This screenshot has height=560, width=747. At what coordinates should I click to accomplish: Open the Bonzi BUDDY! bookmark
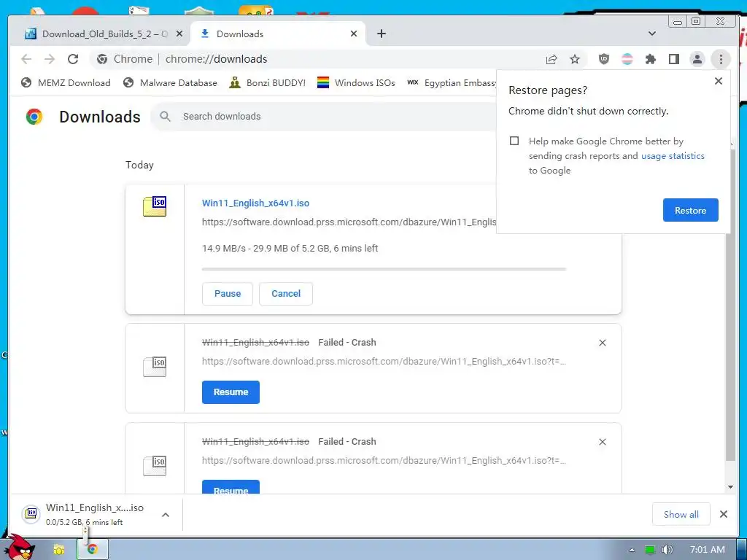tap(267, 83)
